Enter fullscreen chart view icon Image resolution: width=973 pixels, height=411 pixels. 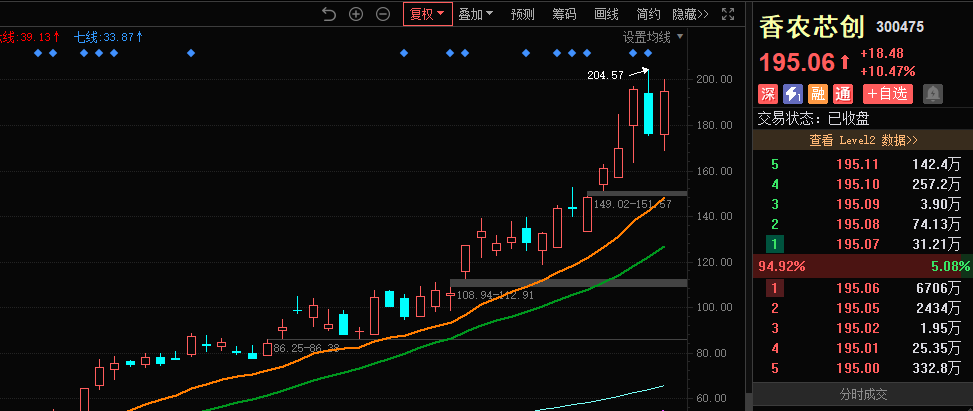729,13
